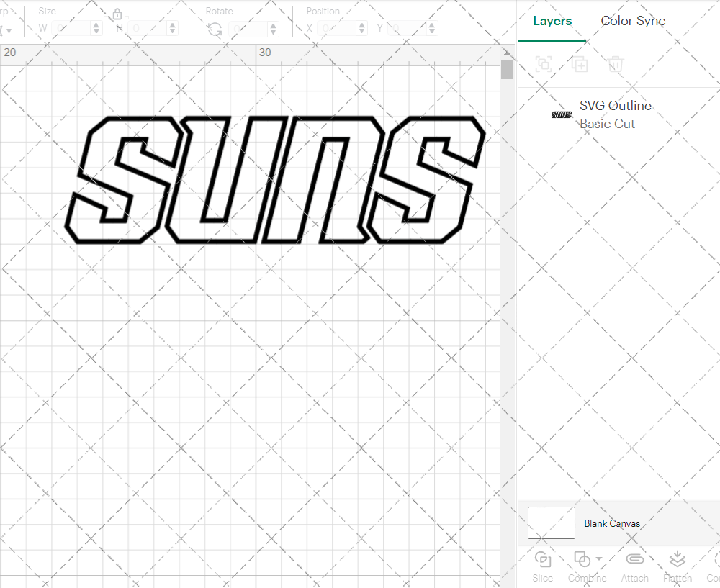
Task: Select the Layers tab
Action: pyautogui.click(x=552, y=21)
